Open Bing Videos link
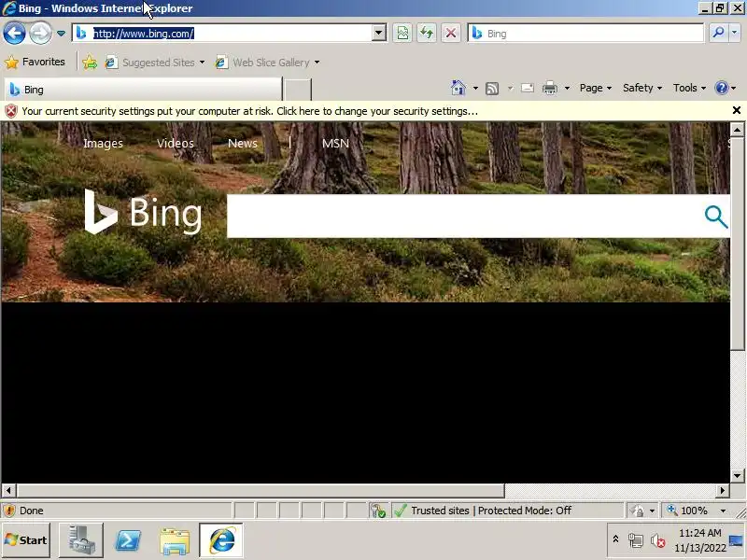This screenshot has height=560, width=747. tap(176, 144)
